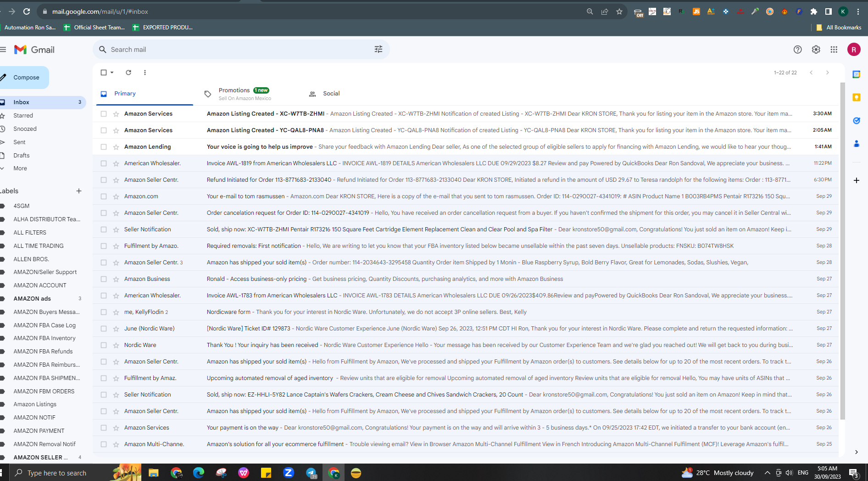The image size is (868, 481).
Task: Open Zoom from the taskbar
Action: point(289,473)
